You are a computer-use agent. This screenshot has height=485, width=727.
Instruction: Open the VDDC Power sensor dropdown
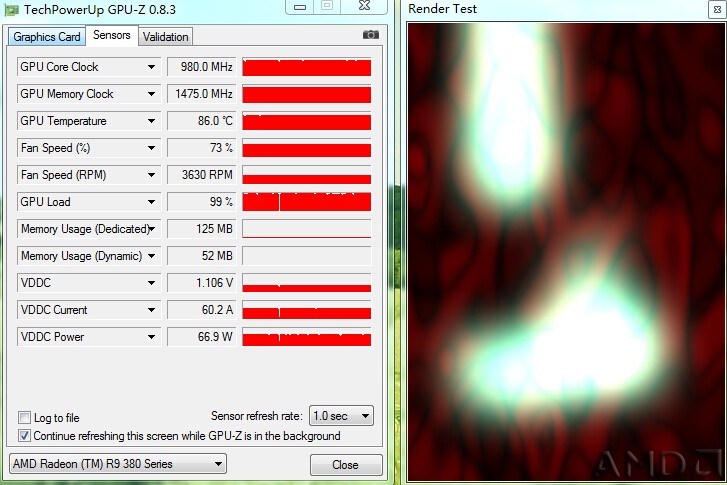151,337
